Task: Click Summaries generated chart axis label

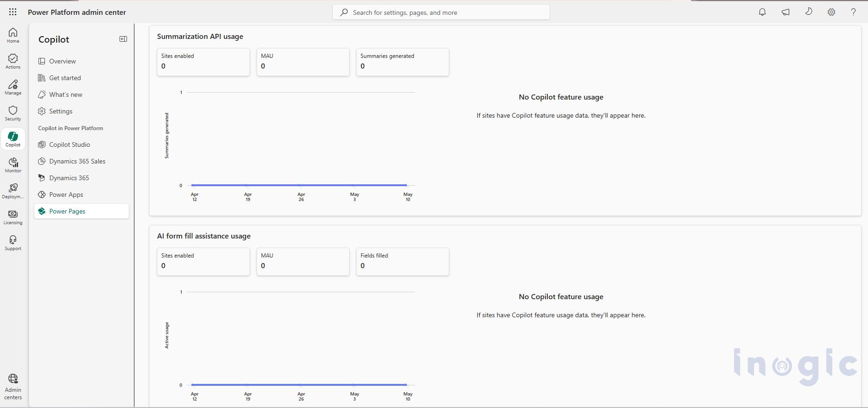Action: [x=167, y=136]
